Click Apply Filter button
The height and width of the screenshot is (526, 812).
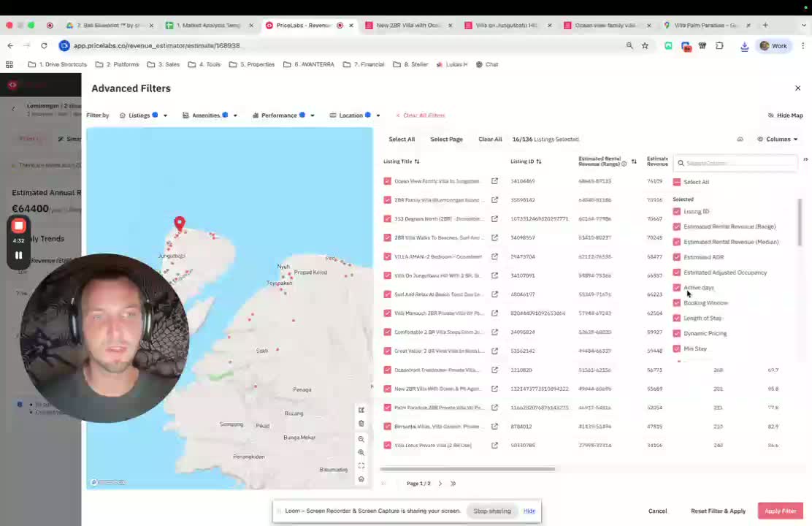click(x=780, y=511)
